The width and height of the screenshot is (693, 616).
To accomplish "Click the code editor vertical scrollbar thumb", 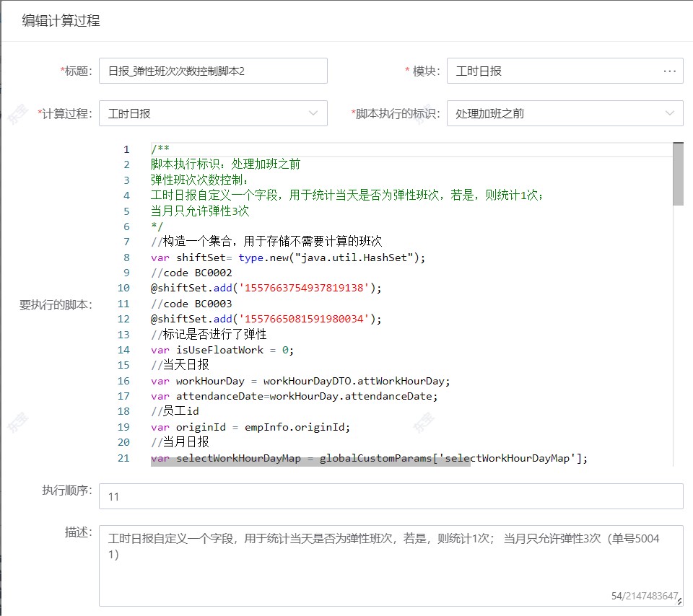I will coord(678,174).
